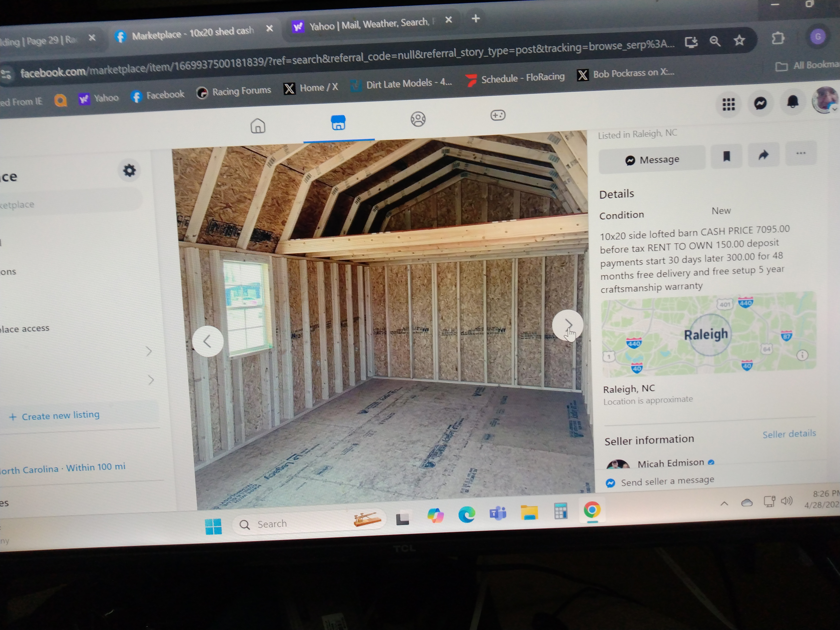Open Facebook Home feed icon
This screenshot has height=630, width=840.
tap(257, 126)
